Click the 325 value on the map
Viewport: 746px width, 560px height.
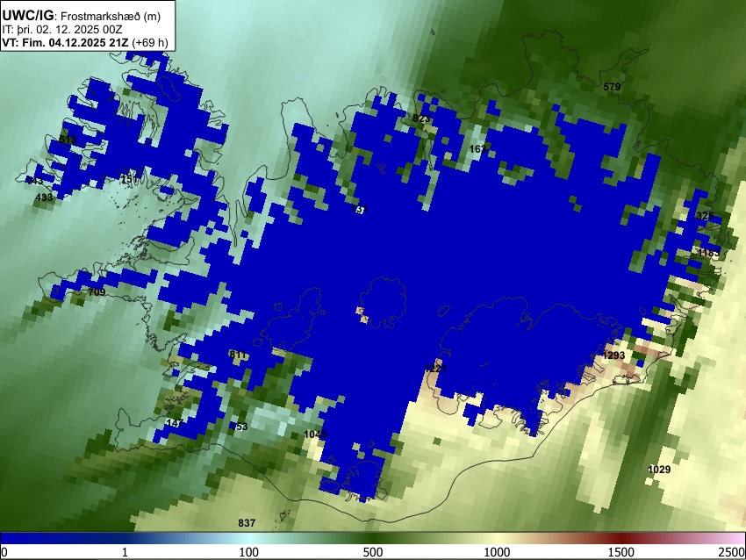(x=705, y=216)
